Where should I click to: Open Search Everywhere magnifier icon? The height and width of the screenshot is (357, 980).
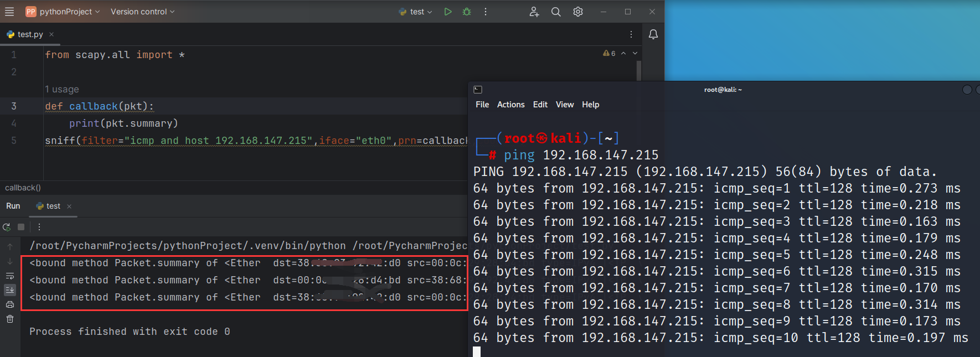(556, 12)
